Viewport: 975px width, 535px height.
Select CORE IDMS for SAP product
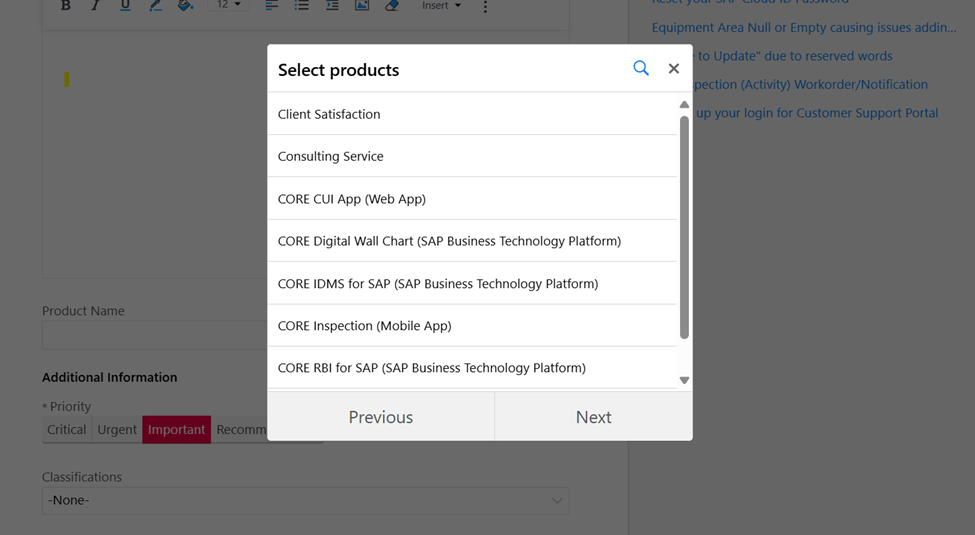(472, 283)
